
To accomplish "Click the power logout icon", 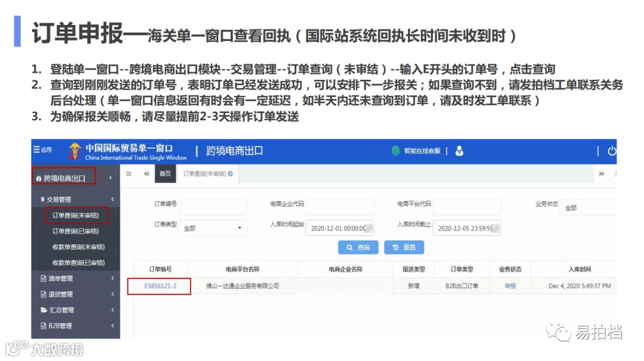I will pos(612,151).
